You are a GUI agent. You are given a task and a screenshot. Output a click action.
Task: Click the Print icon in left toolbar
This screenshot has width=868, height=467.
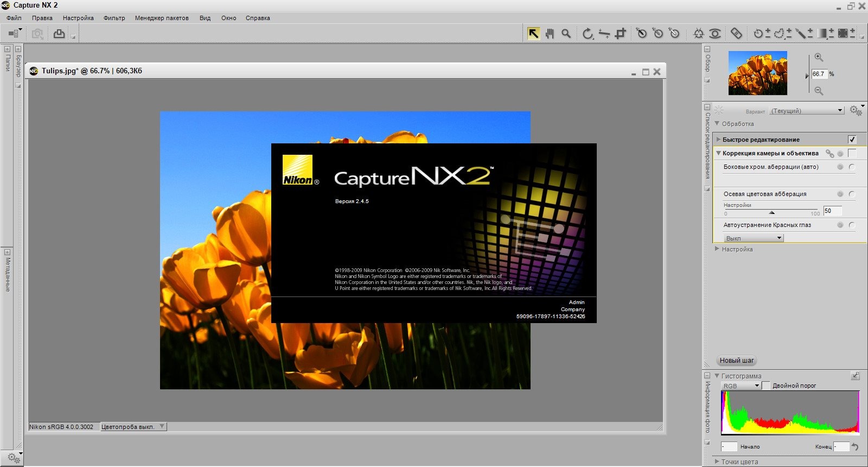(x=59, y=34)
